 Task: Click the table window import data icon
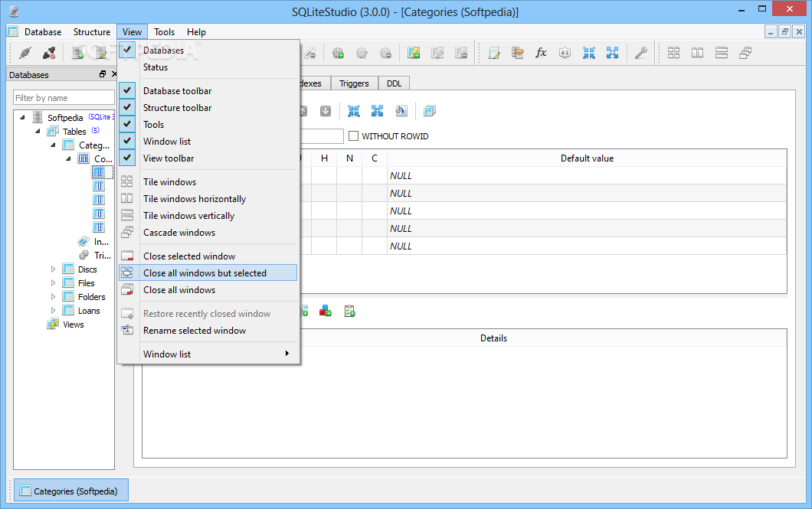354,111
